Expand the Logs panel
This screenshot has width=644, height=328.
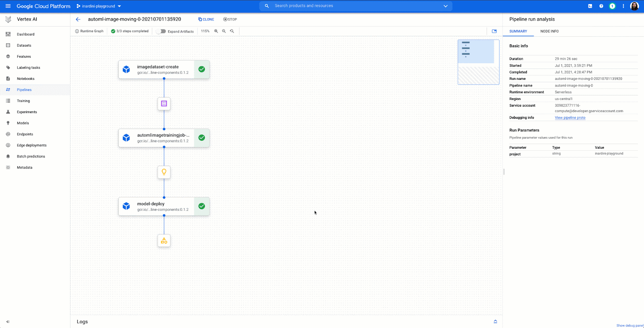tap(495, 322)
